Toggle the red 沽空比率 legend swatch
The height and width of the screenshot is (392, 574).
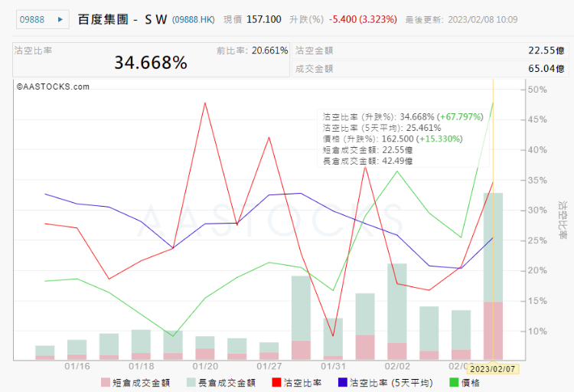click(x=276, y=383)
